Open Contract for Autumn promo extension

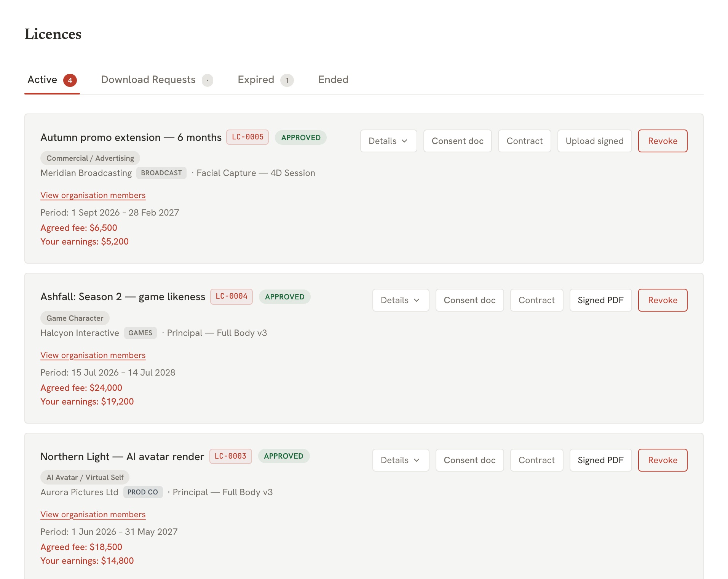pyautogui.click(x=524, y=141)
